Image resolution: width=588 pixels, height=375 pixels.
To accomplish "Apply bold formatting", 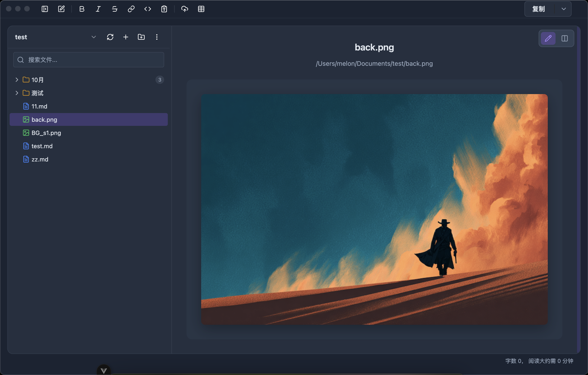I will click(82, 9).
